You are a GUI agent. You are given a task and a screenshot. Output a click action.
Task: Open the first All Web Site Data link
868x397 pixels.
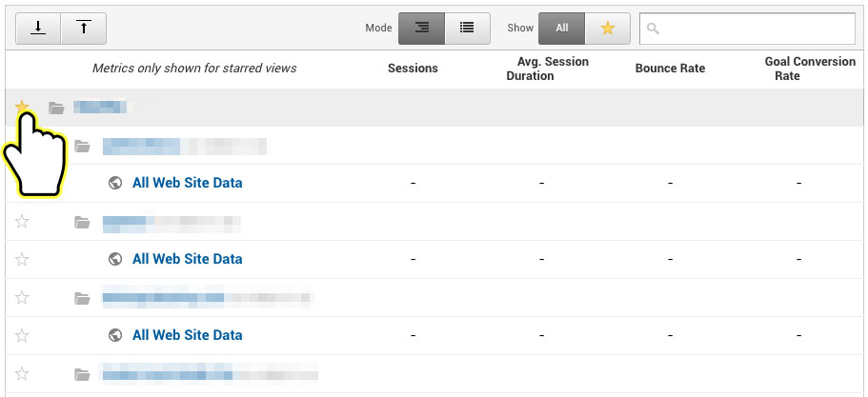point(187,183)
